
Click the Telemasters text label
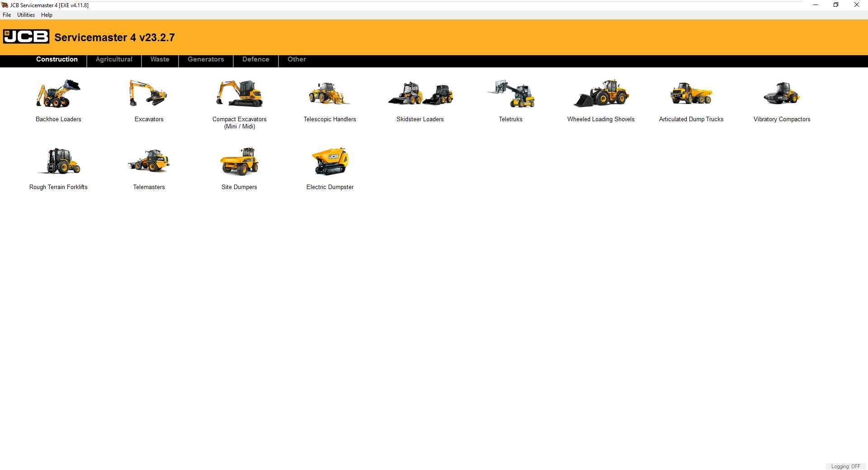coord(149,187)
